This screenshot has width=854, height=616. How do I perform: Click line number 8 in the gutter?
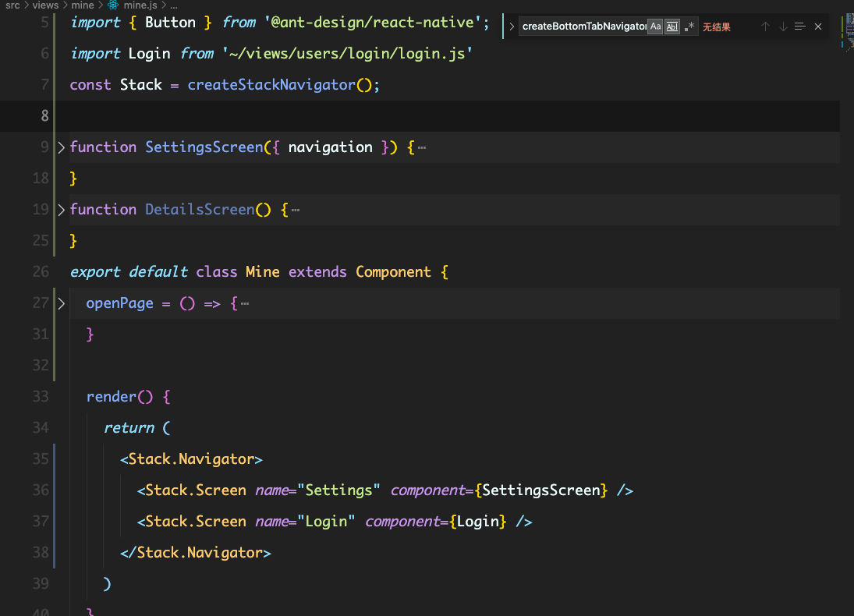(x=44, y=116)
